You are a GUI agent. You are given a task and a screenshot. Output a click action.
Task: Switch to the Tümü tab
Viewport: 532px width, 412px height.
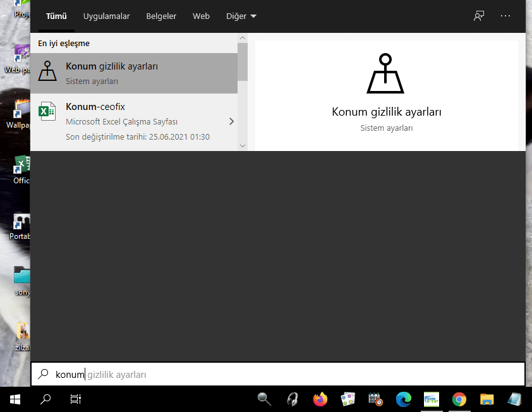tap(56, 16)
